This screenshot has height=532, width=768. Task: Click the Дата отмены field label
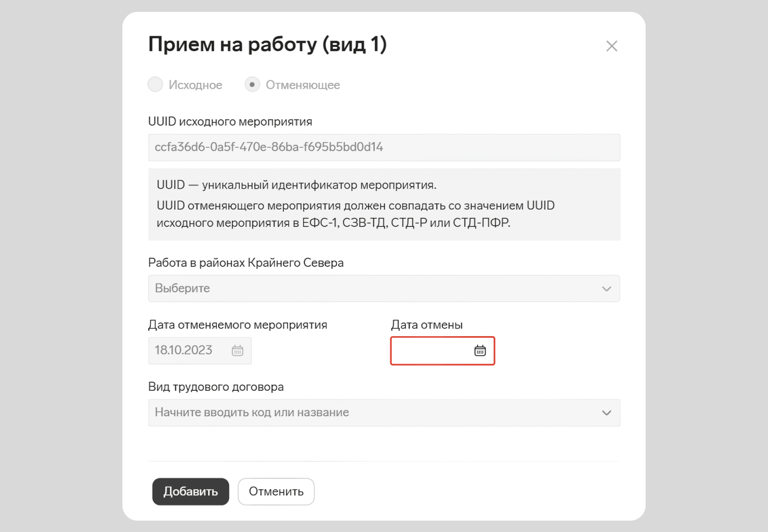point(427,325)
